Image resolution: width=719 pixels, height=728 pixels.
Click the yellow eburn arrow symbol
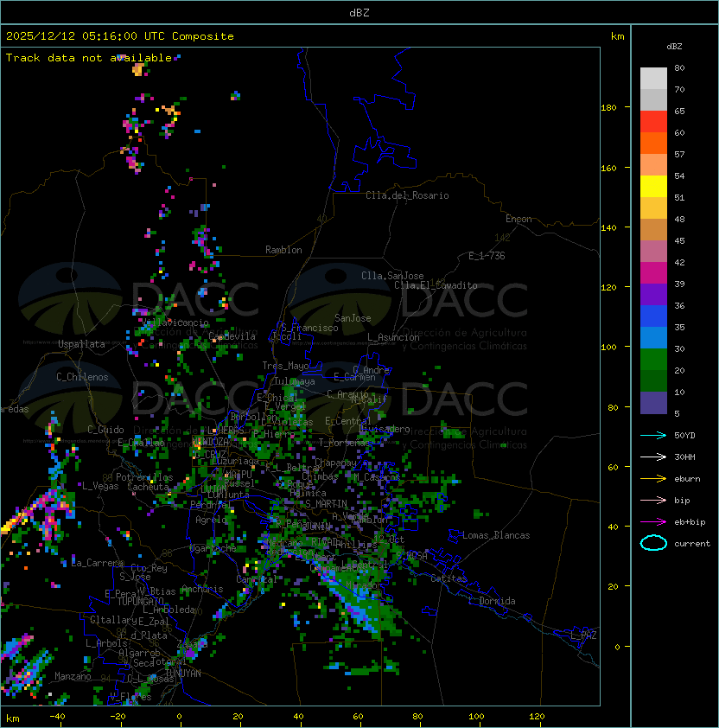653,479
